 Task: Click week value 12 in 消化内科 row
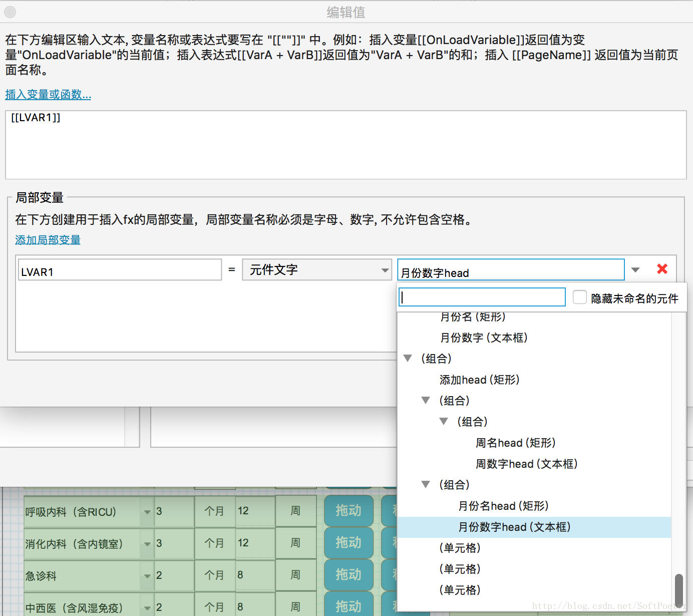[255, 543]
